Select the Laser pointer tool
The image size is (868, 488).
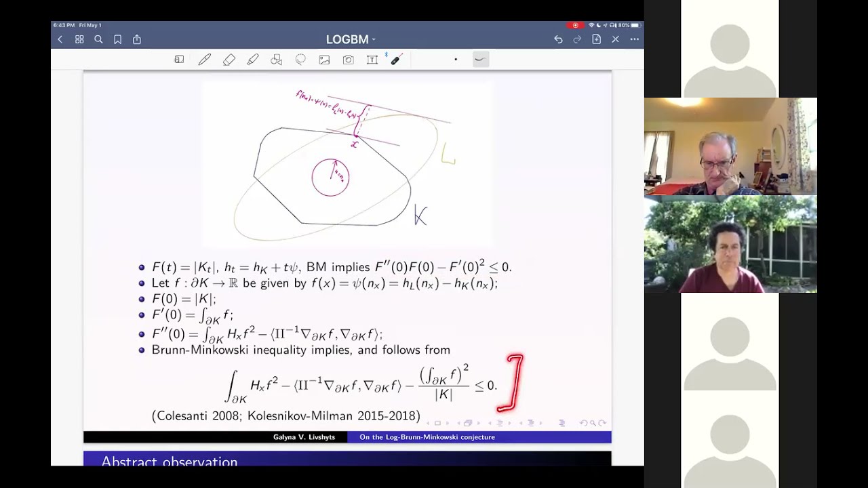coord(396,60)
